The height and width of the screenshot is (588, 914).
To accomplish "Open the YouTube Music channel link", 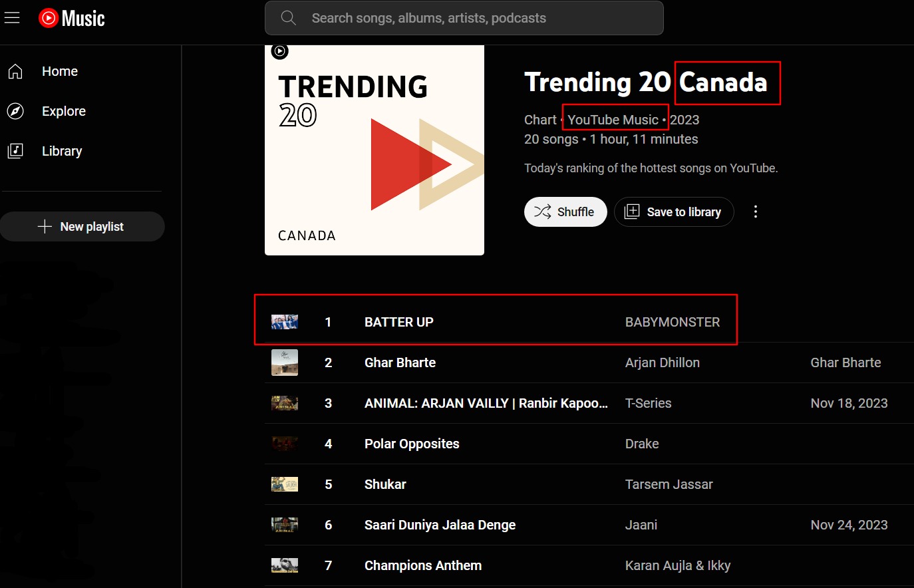I will (x=613, y=120).
